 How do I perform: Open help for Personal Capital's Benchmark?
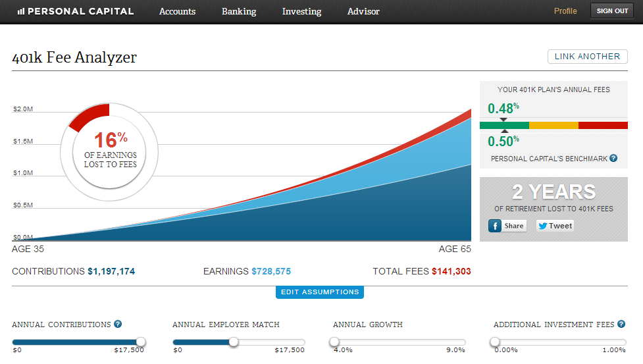[x=613, y=158]
